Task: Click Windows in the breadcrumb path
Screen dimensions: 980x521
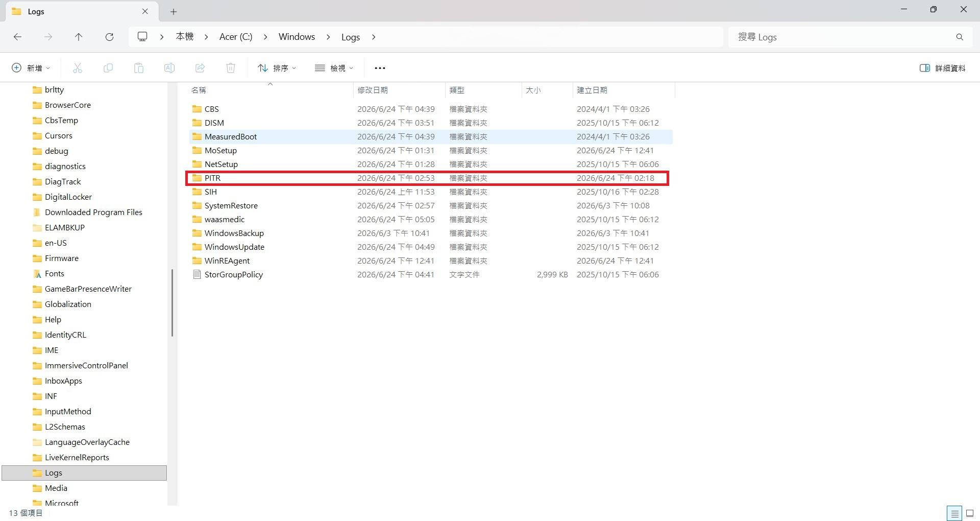Action: 297,37
